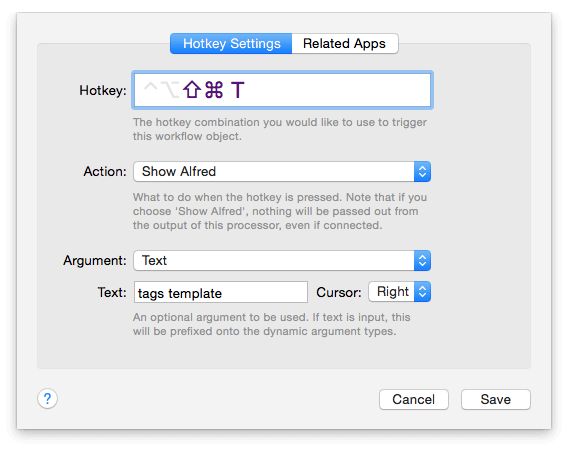Click the T key letter in hotkey
Image resolution: width=568 pixels, height=450 pixels.
238,90
